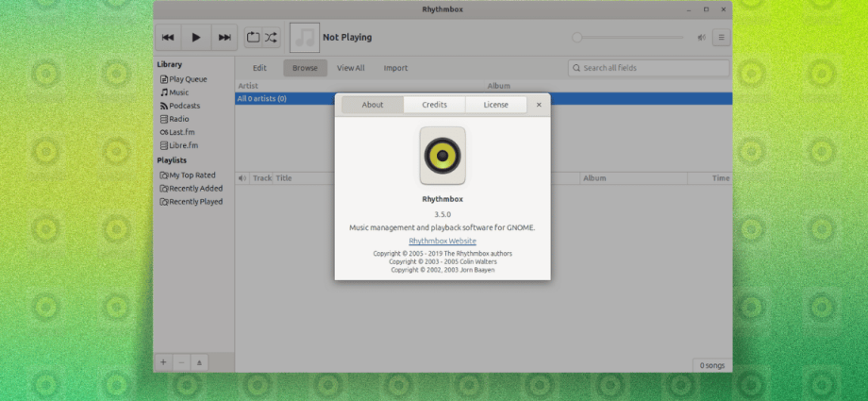Click the eject button in sidebar
868x401 pixels.
click(x=199, y=362)
